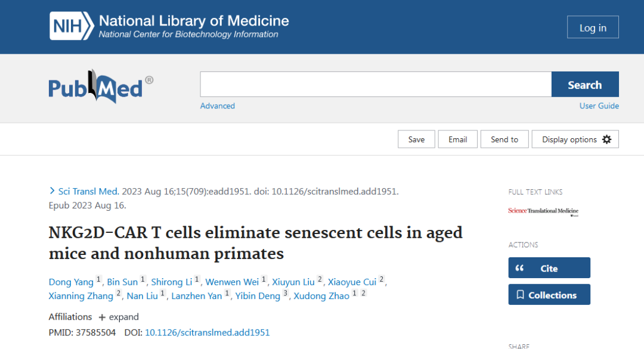Save the citation with Save button
The height and width of the screenshot is (349, 644).
(416, 139)
